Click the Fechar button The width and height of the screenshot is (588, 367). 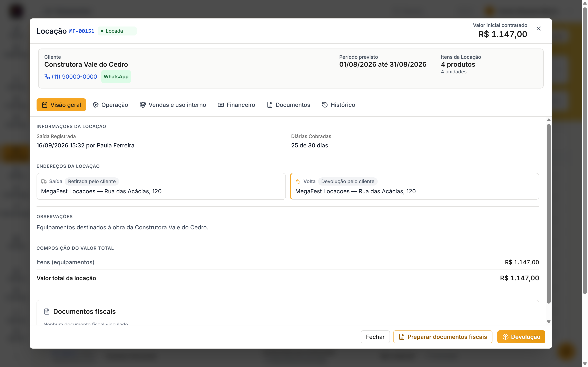[x=375, y=337]
